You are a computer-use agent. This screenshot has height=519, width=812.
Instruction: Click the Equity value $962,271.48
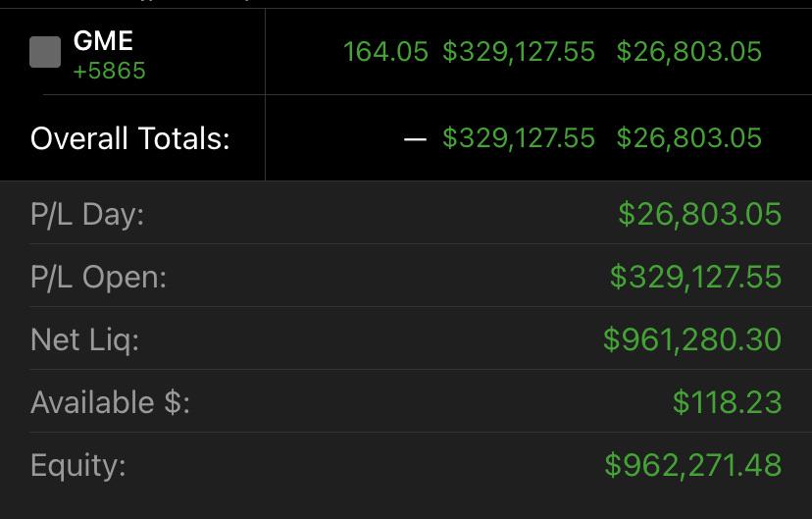(x=692, y=464)
